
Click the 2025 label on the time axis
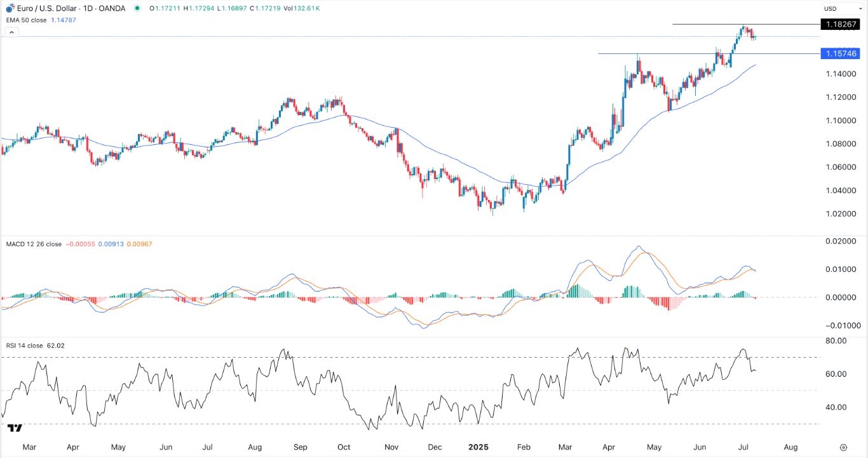click(x=478, y=447)
